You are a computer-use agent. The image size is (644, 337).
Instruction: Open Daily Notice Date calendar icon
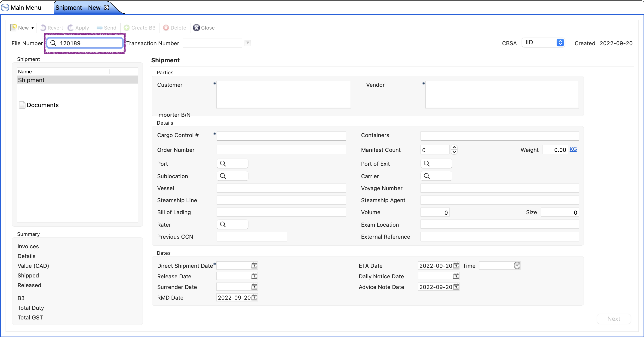[456, 276]
